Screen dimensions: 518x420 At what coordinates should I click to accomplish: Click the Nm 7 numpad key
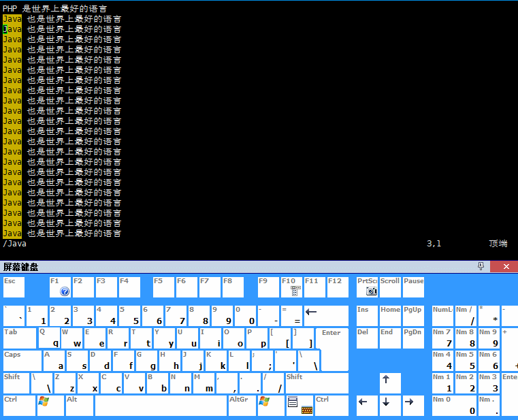pyautogui.click(x=442, y=338)
